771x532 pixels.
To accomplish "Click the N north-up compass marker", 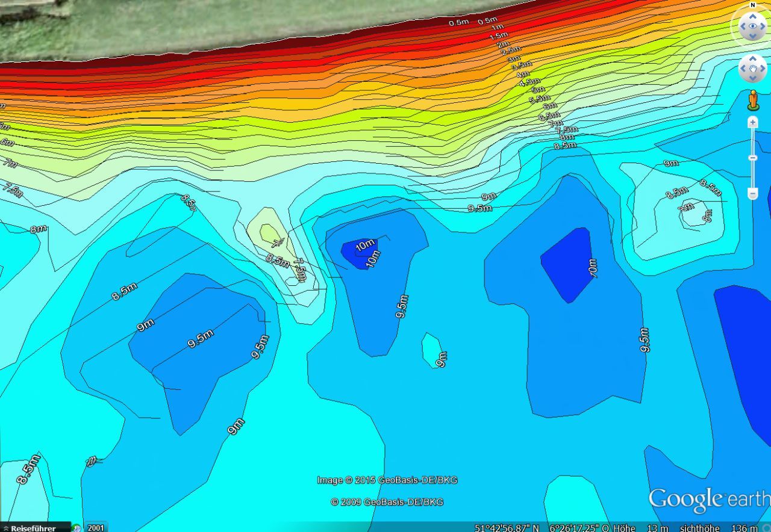I will pos(752,5).
